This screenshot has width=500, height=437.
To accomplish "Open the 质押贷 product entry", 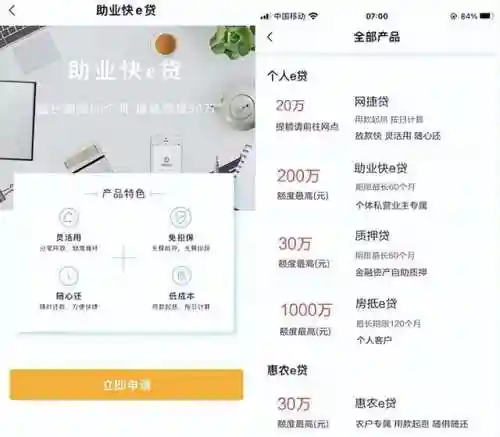I will pos(377,253).
